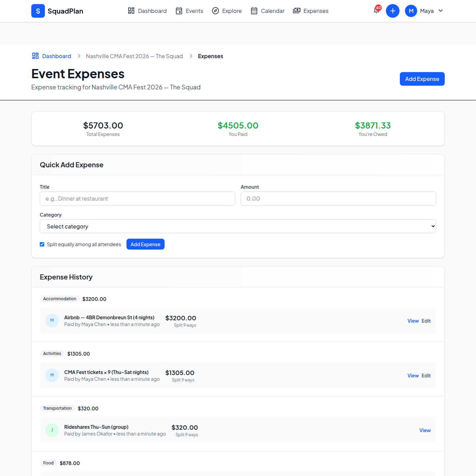The height and width of the screenshot is (476, 476).
Task: Open the Explore compass icon
Action: coord(216,11)
